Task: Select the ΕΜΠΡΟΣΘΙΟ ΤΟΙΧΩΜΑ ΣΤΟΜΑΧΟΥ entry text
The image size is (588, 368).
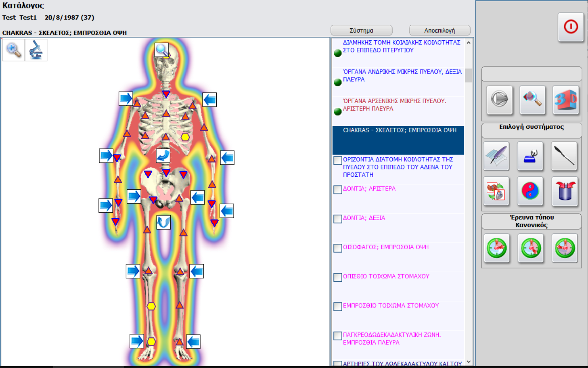Action: (391, 306)
